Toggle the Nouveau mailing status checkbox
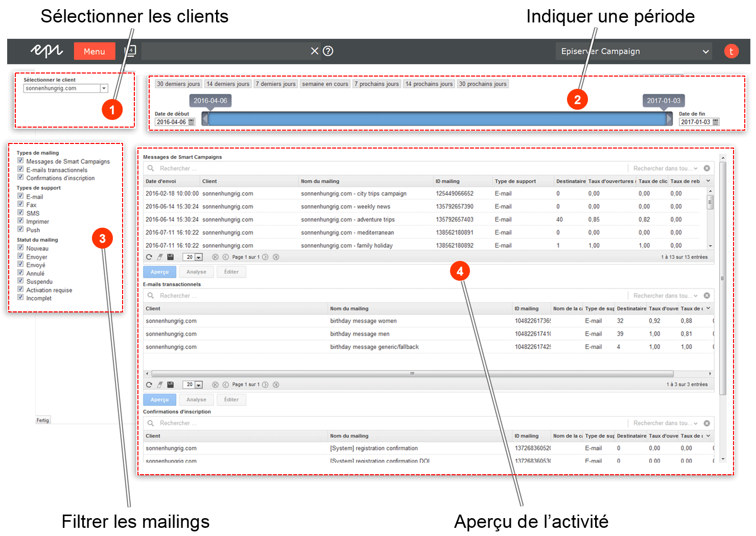Image resolution: width=756 pixels, height=536 pixels. click(x=20, y=248)
